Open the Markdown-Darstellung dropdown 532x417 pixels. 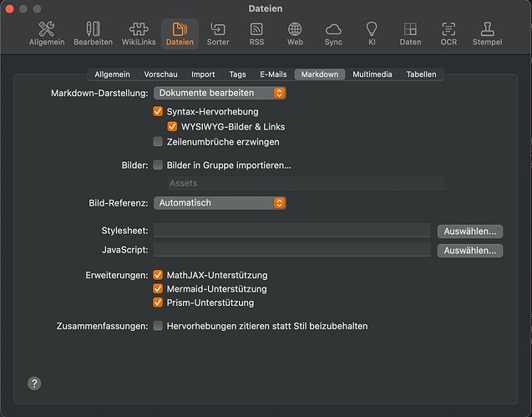[x=220, y=93]
